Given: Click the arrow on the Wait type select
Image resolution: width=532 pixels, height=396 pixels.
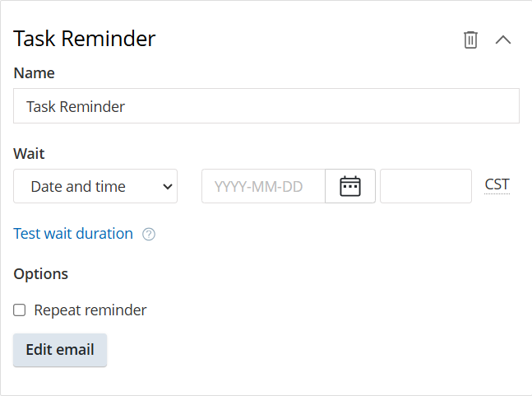Looking at the screenshot, I should click(x=168, y=186).
